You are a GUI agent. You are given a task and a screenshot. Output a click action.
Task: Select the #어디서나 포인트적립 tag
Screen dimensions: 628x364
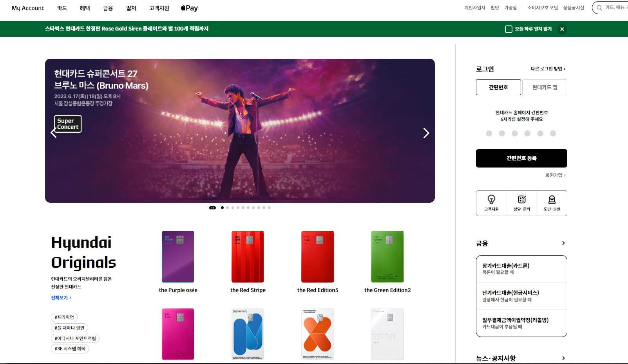pyautogui.click(x=75, y=339)
